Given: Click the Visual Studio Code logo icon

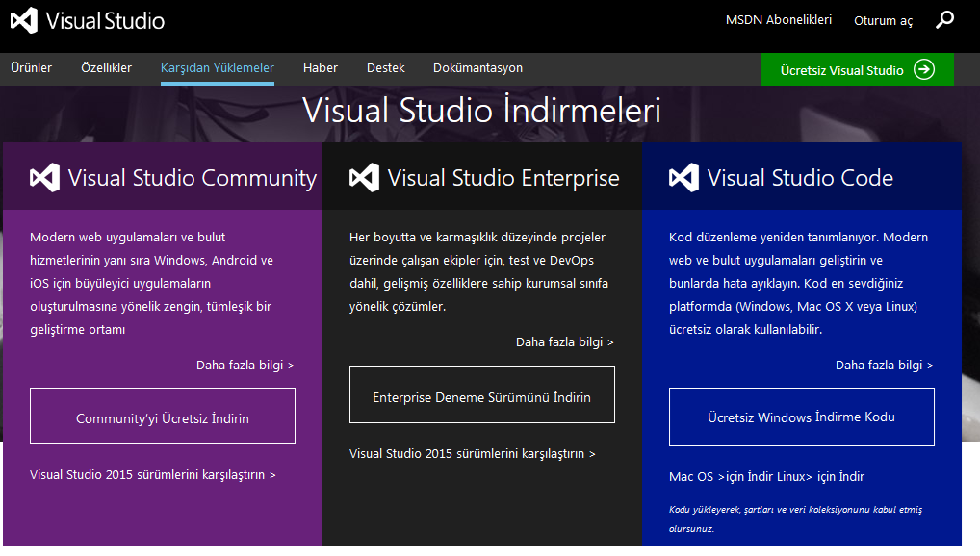Looking at the screenshot, I should coord(683,177).
